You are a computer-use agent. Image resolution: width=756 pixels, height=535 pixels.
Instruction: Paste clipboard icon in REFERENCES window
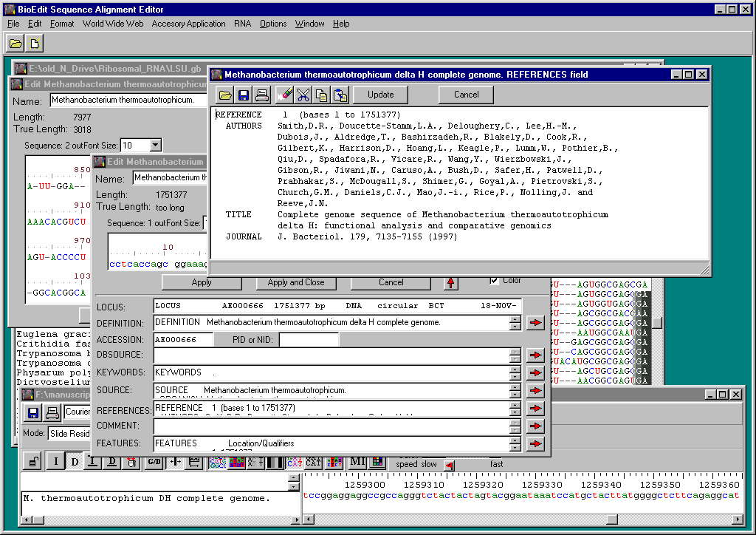[340, 95]
